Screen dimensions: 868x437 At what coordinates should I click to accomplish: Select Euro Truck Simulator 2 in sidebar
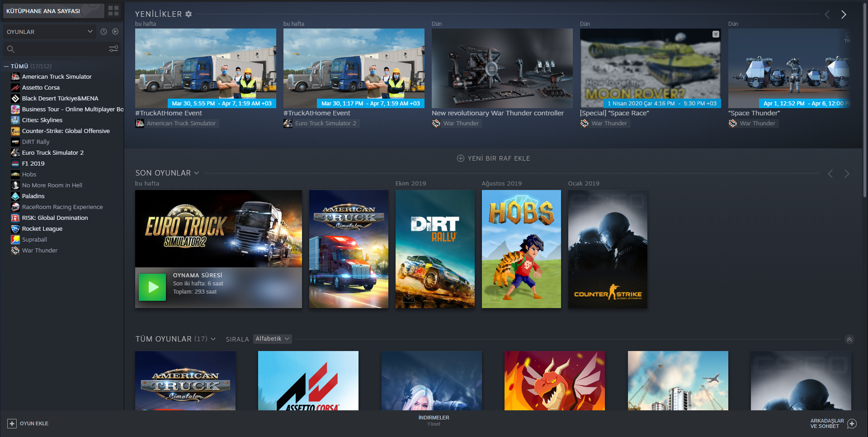click(53, 152)
